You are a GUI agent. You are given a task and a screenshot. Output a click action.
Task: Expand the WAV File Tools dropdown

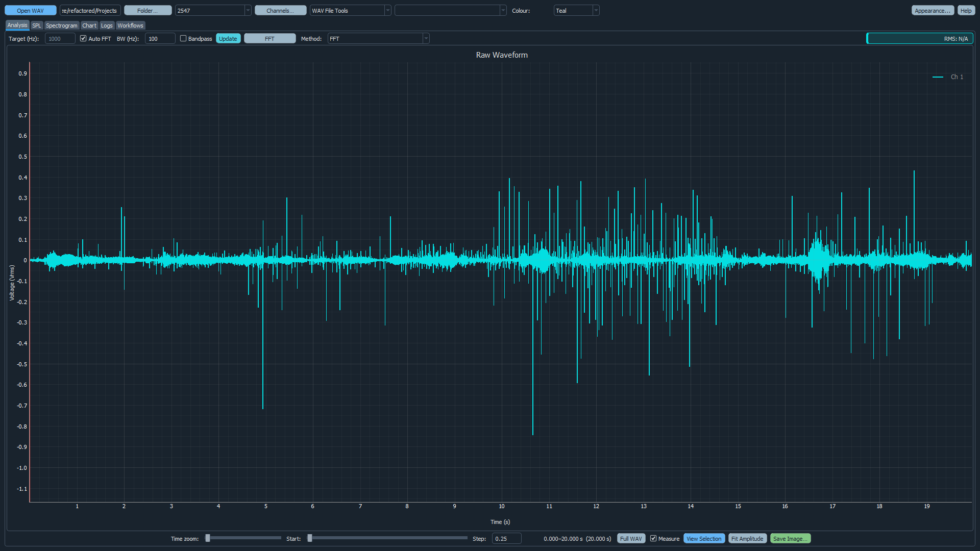(350, 11)
